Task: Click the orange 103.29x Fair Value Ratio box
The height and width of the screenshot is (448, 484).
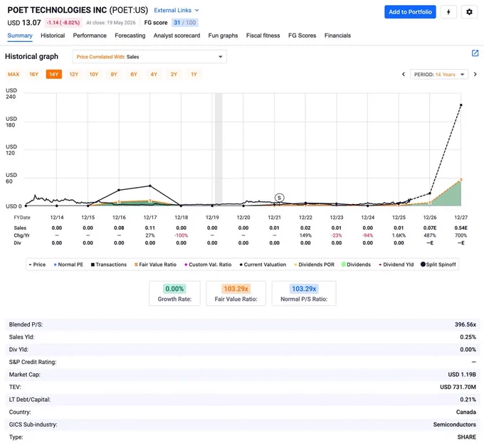Action: (x=236, y=293)
